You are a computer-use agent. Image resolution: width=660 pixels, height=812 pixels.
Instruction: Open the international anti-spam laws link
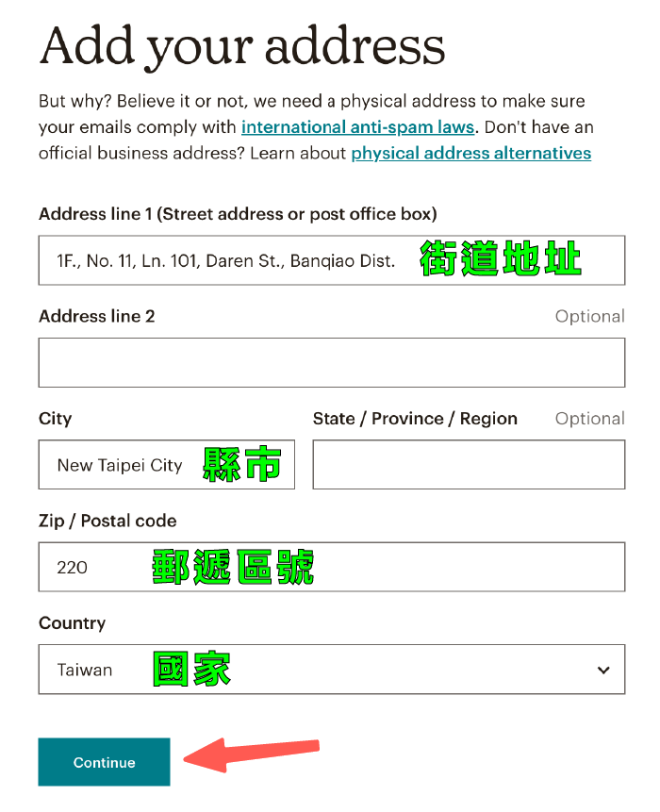(358, 126)
